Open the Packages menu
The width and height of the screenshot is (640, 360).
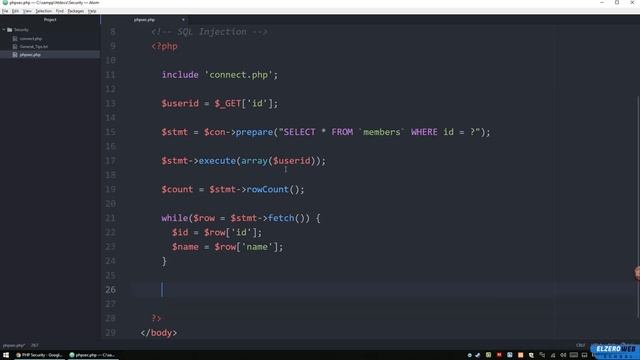[x=76, y=11]
